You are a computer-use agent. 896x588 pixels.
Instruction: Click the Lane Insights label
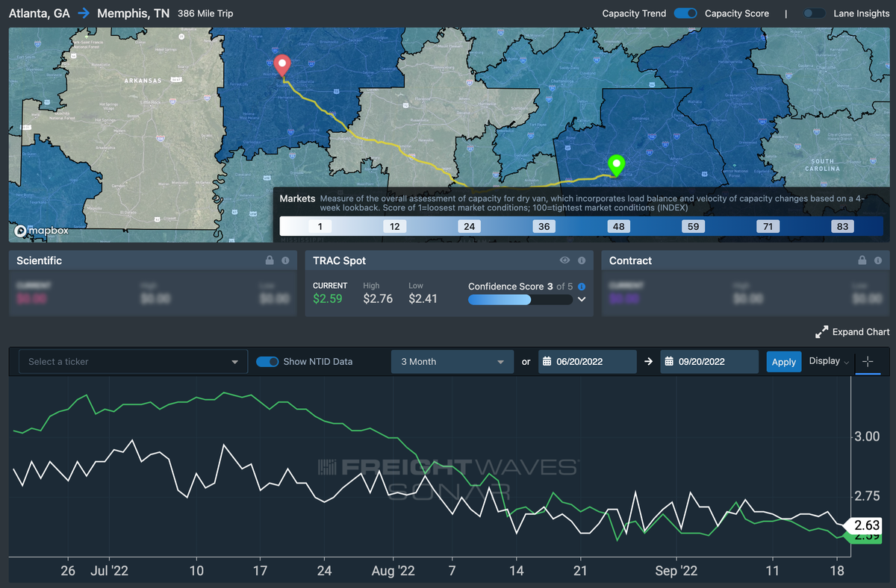click(862, 13)
